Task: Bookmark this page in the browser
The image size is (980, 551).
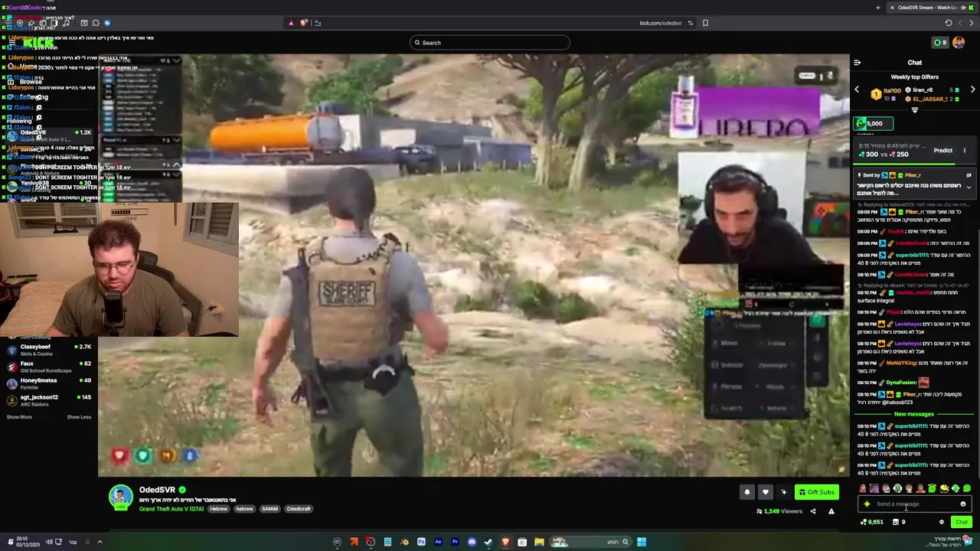Action: 705,23
